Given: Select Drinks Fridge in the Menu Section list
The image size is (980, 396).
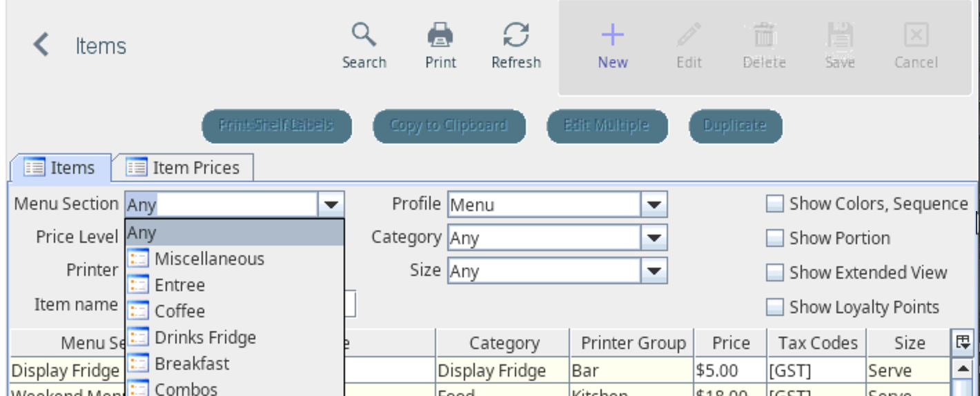Looking at the screenshot, I should (235, 337).
